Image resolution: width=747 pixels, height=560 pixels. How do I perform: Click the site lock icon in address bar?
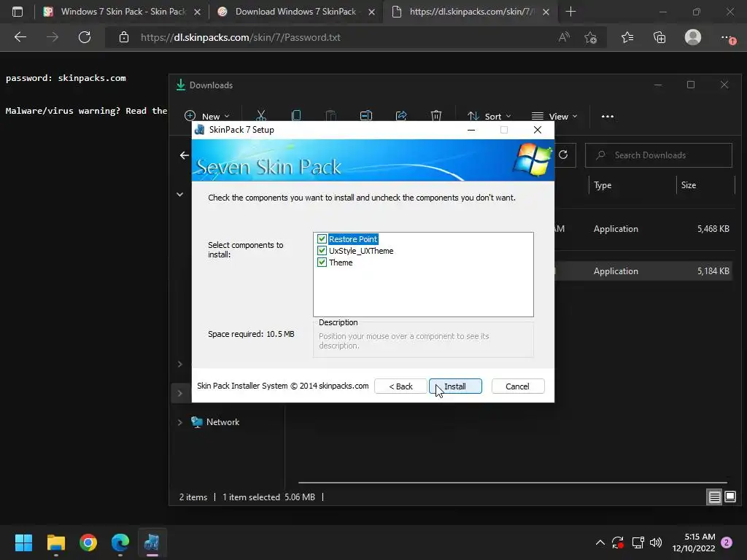pyautogui.click(x=124, y=37)
